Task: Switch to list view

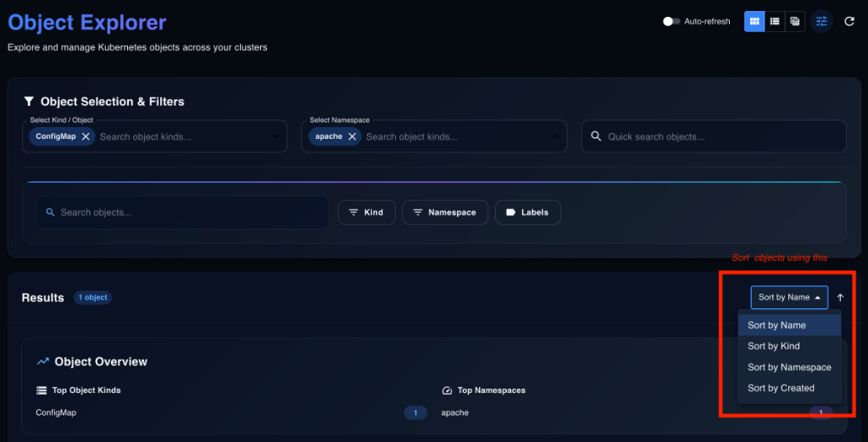Action: point(774,21)
